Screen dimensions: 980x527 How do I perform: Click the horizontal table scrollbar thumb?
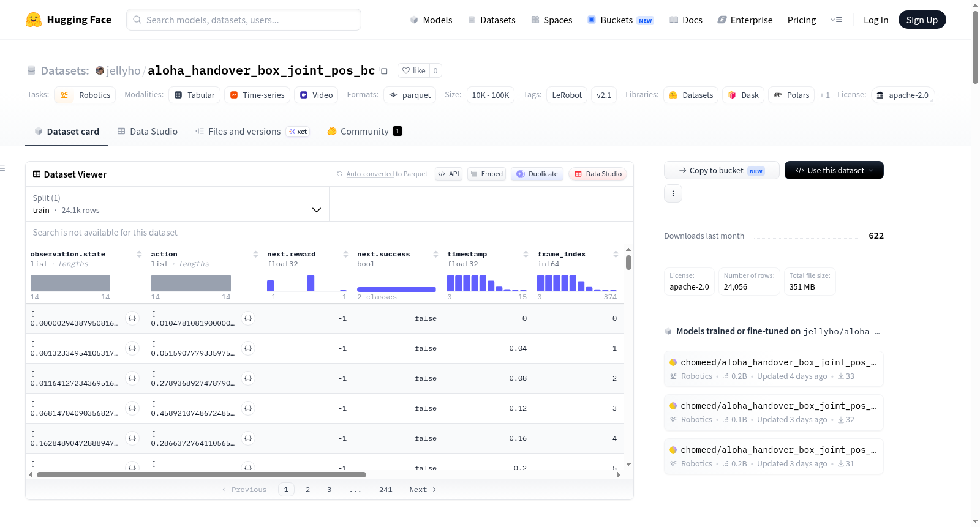coord(202,474)
